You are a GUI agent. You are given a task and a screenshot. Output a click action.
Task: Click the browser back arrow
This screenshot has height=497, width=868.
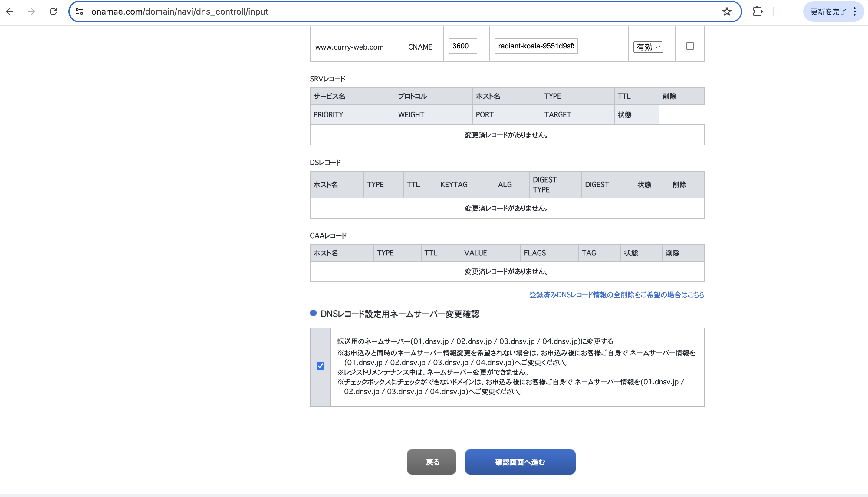10,12
